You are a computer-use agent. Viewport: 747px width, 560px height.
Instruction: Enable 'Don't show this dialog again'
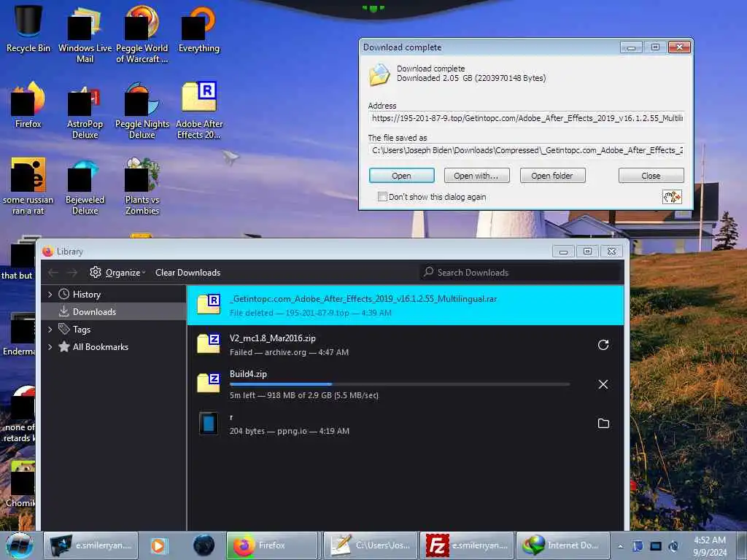(382, 197)
